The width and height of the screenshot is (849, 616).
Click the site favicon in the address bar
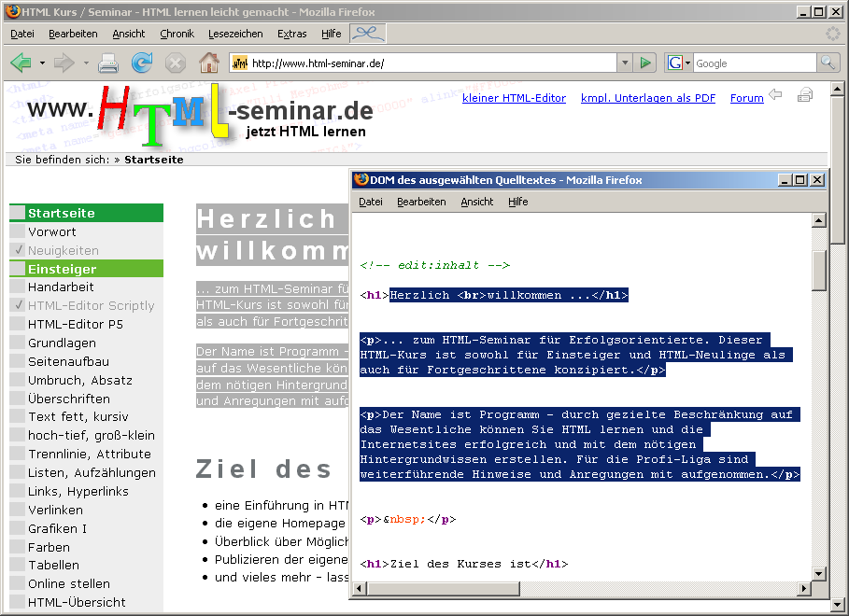pos(240,63)
